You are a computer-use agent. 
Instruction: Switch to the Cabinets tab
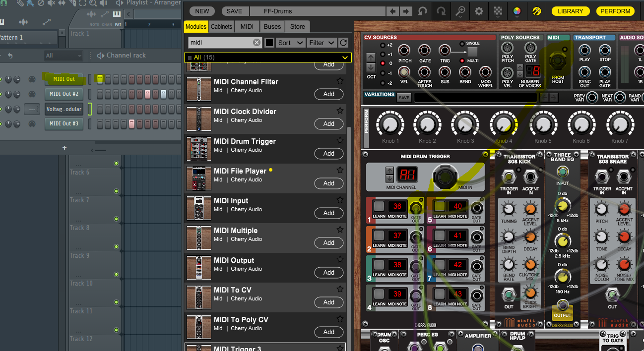point(221,27)
